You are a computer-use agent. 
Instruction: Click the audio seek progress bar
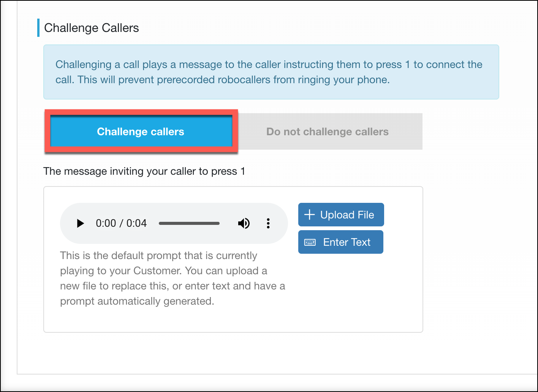tap(189, 223)
